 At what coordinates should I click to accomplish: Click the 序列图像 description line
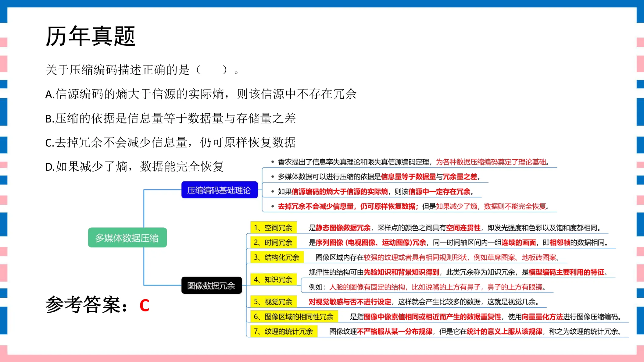[459, 243]
